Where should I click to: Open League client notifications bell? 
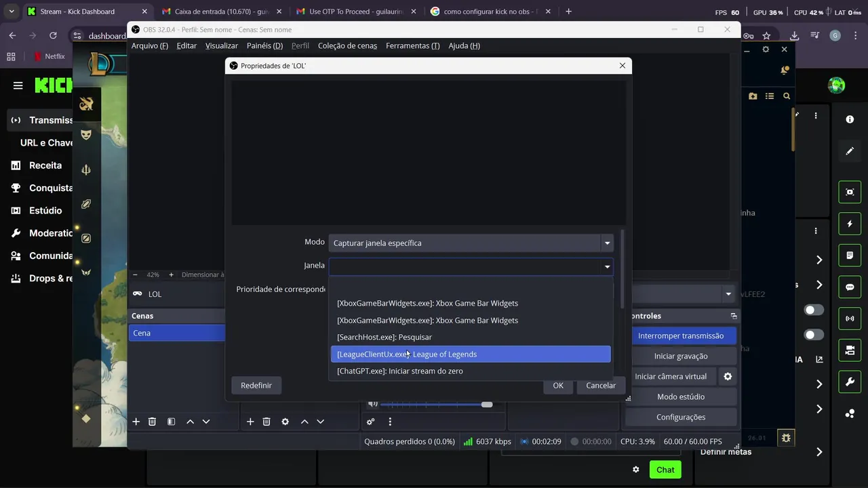tap(785, 70)
